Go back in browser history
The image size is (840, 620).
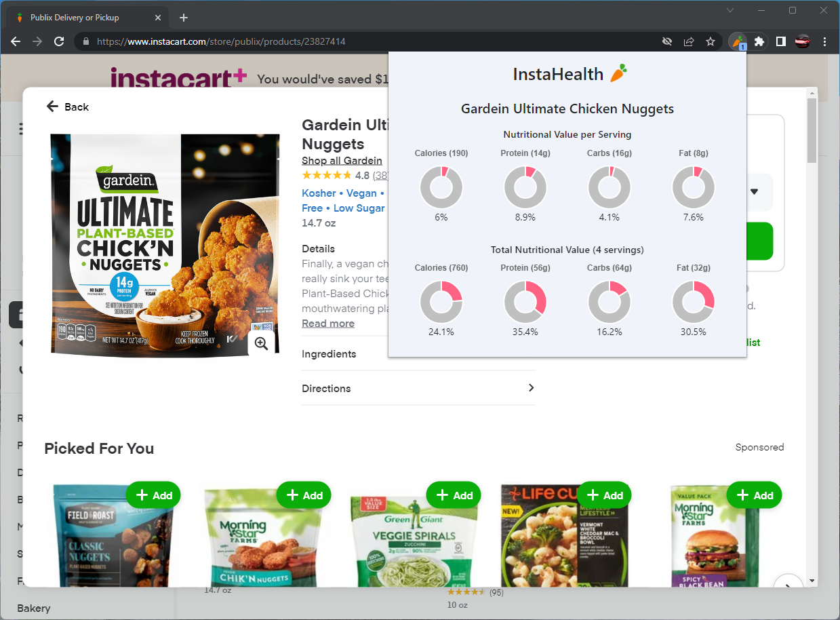point(16,41)
